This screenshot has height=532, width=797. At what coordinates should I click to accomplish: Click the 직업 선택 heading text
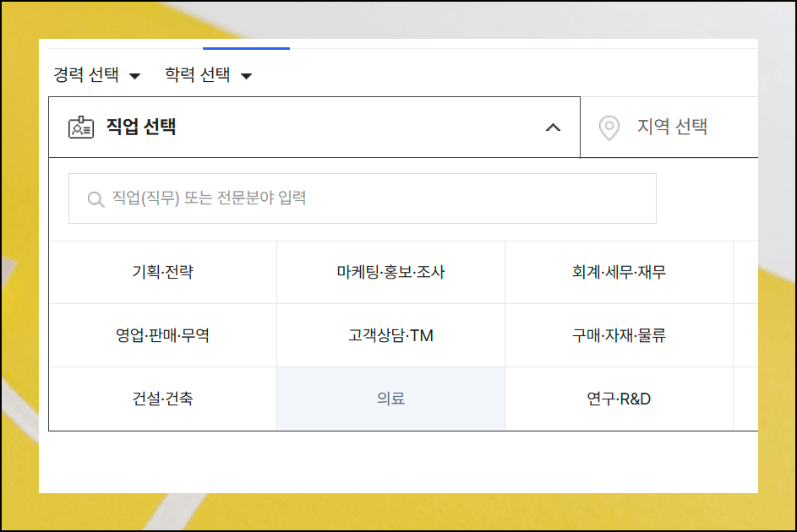click(141, 127)
